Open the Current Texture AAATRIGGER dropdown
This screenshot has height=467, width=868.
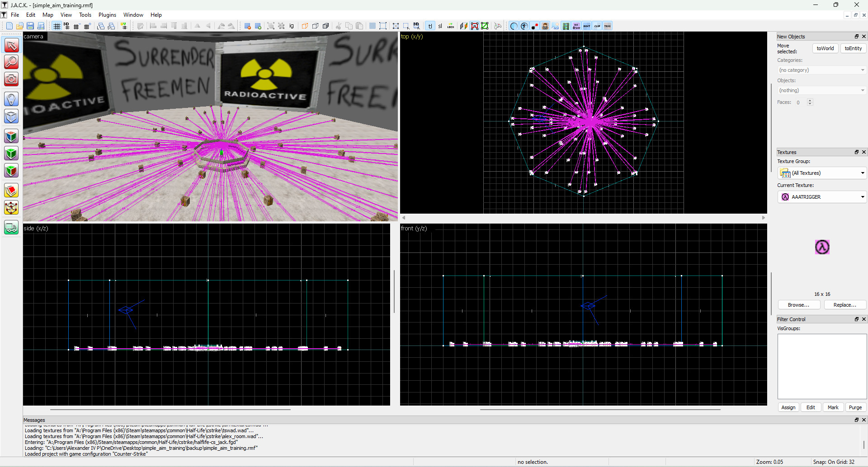(821, 197)
